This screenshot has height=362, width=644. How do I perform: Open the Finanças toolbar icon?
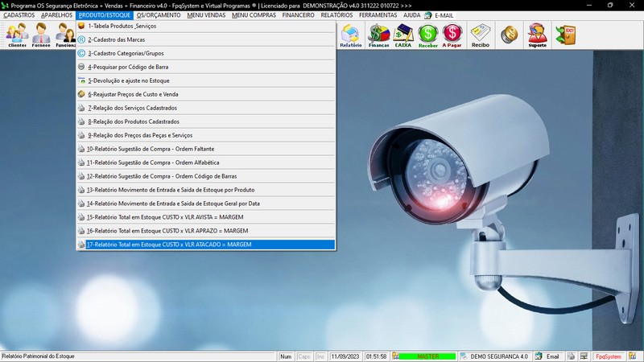point(378,35)
